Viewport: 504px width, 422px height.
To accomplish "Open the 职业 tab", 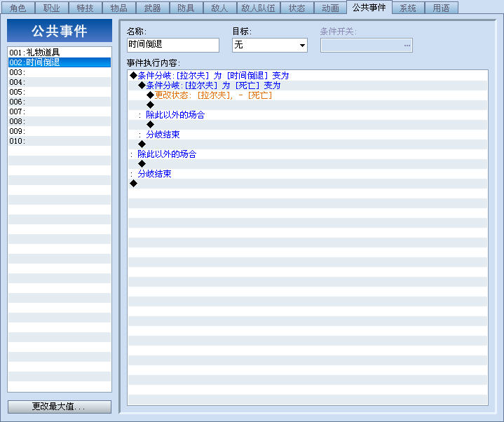I will coord(51,8).
